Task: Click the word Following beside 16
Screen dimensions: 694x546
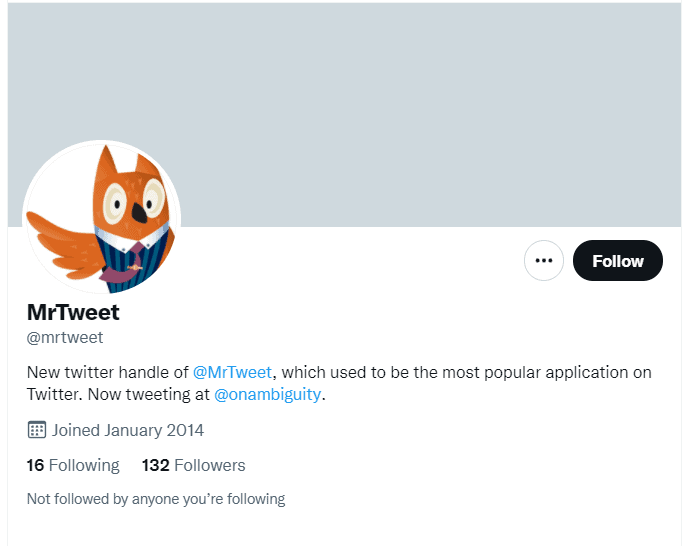Action: point(84,465)
